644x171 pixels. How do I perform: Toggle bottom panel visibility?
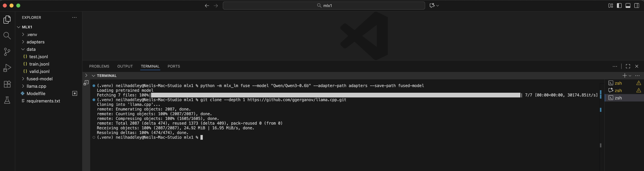628,5
